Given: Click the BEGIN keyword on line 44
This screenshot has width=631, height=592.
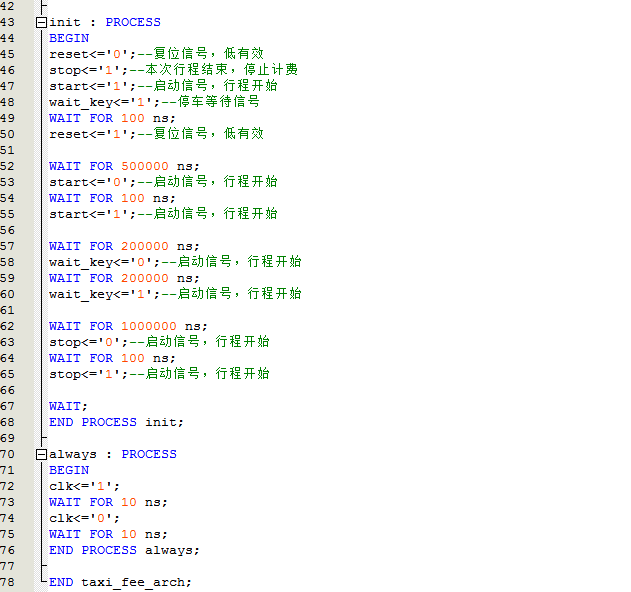Looking at the screenshot, I should click(69, 38).
